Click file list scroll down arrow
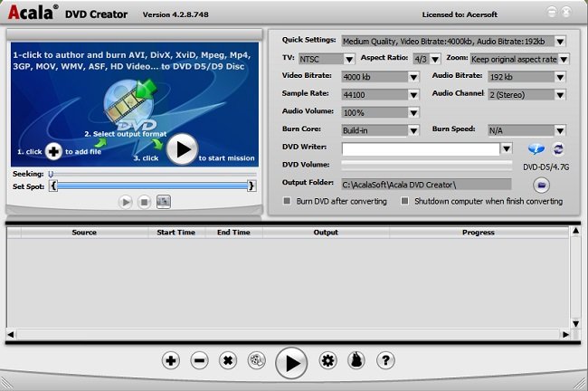 pyautogui.click(x=575, y=324)
